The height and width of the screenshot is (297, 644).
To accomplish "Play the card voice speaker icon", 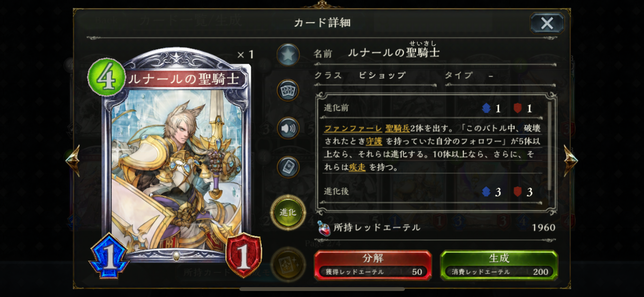I will click(x=288, y=128).
